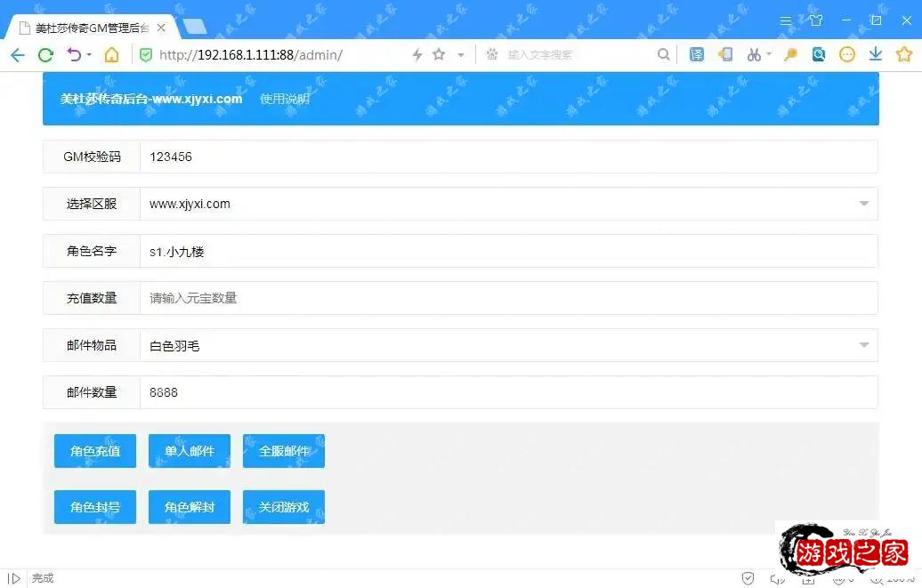922x588 pixels.
Task: Open the downloads arrow icon
Action: [x=876, y=55]
